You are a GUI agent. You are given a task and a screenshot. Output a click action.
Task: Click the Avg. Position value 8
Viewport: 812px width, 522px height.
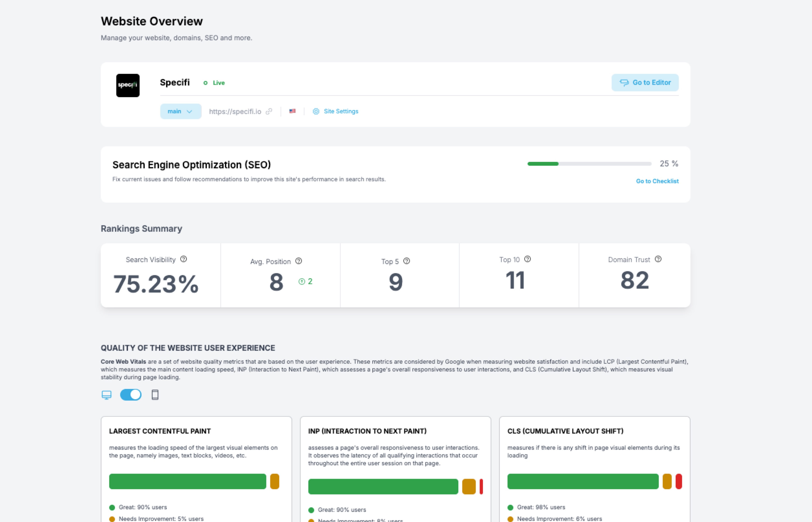click(x=277, y=282)
